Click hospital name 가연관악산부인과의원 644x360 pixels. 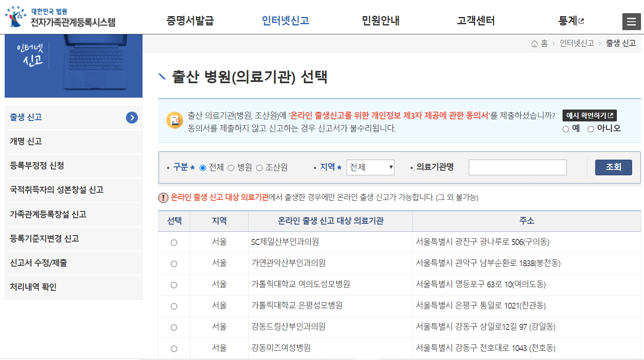[288, 263]
